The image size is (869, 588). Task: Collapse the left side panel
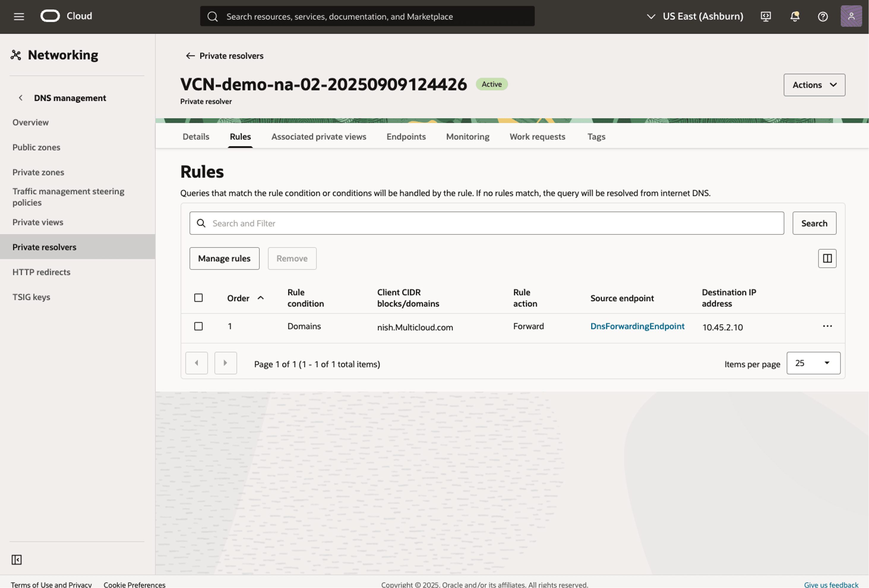pyautogui.click(x=16, y=559)
